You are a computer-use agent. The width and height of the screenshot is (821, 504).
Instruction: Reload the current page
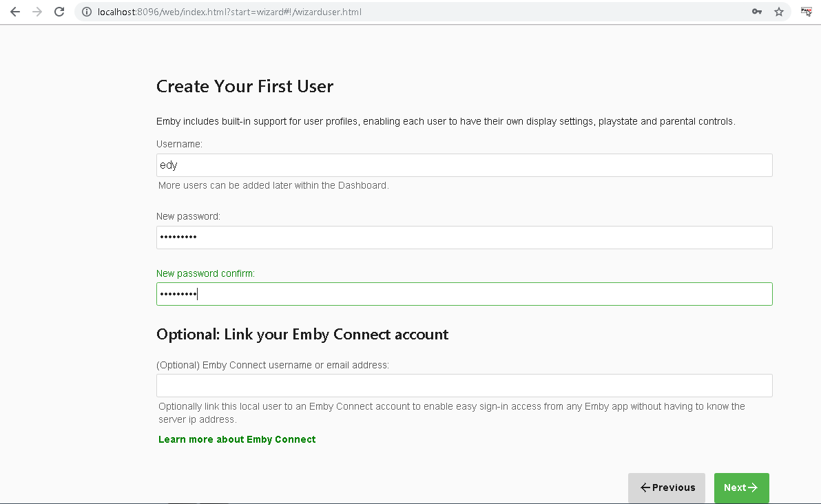[x=59, y=12]
